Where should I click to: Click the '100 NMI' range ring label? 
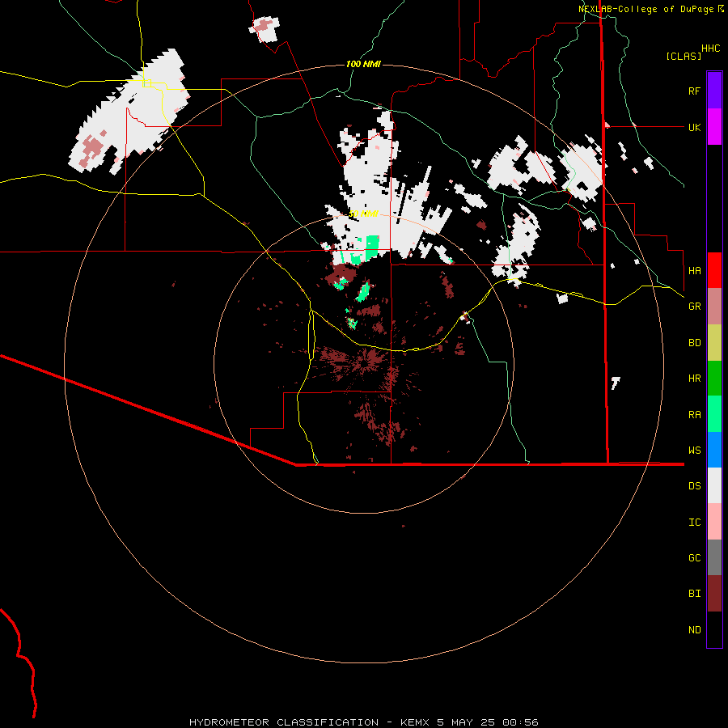click(x=363, y=64)
